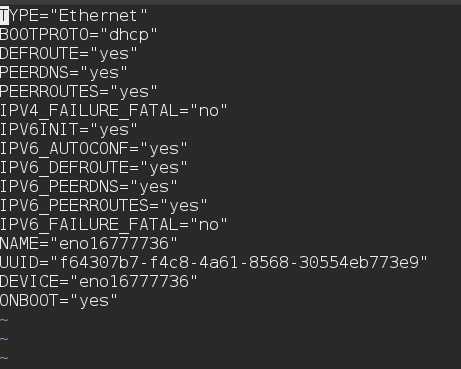
Task: Click the IPV4_FAILURE_FATAL="no" line
Action: pyautogui.click(x=114, y=111)
